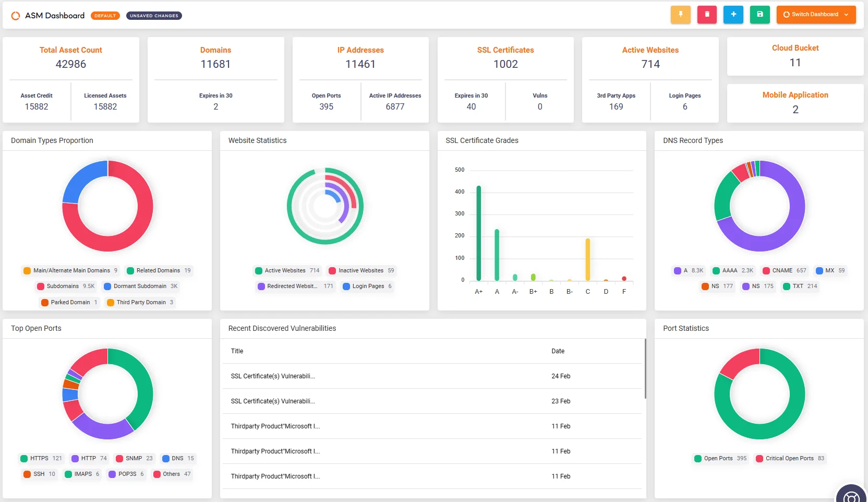Toggle Related Domains legend item

[x=159, y=270]
